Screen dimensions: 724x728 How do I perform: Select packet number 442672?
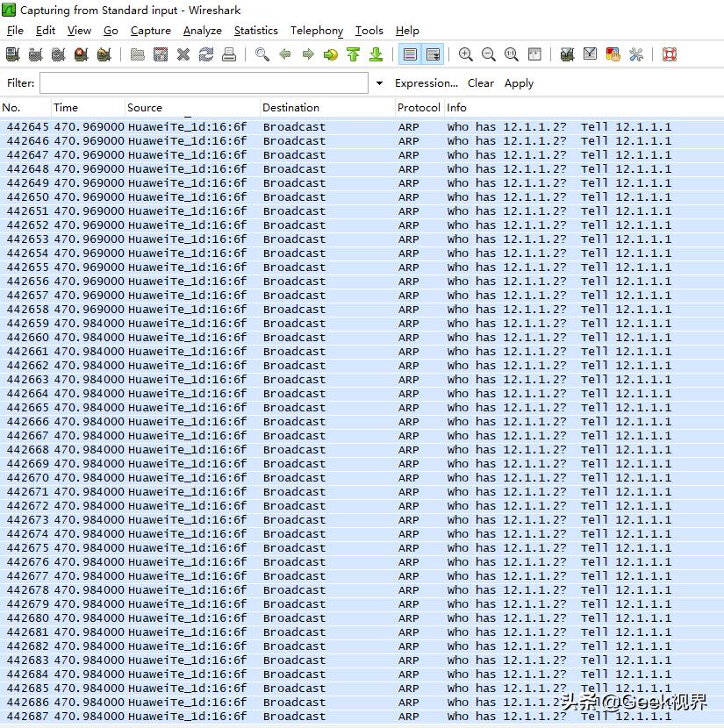pyautogui.click(x=362, y=505)
